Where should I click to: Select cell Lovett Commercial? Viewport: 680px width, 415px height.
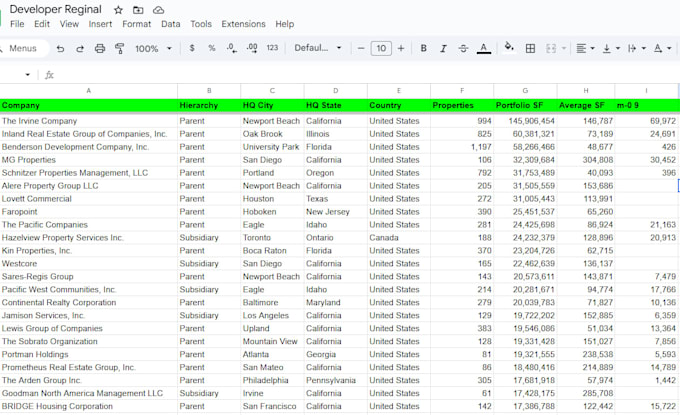coord(88,199)
